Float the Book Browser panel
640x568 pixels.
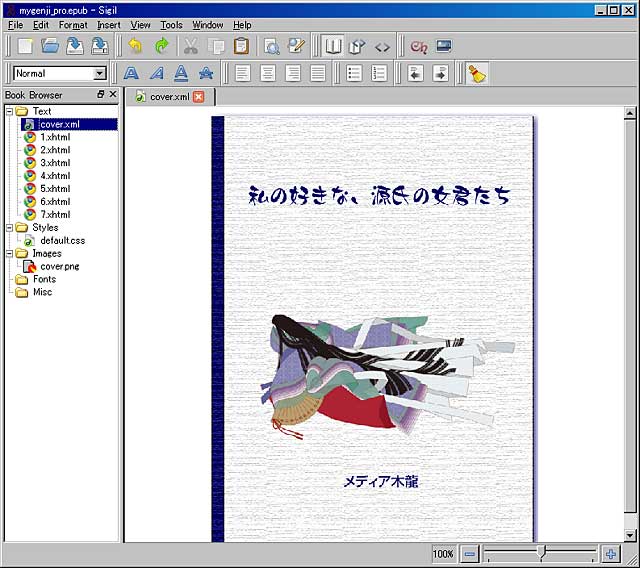point(100,94)
